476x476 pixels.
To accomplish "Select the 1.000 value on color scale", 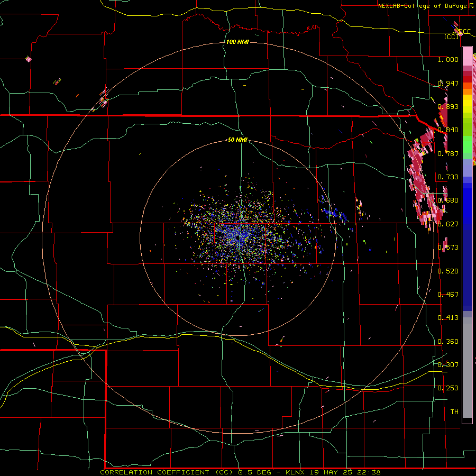I will 448,59.
